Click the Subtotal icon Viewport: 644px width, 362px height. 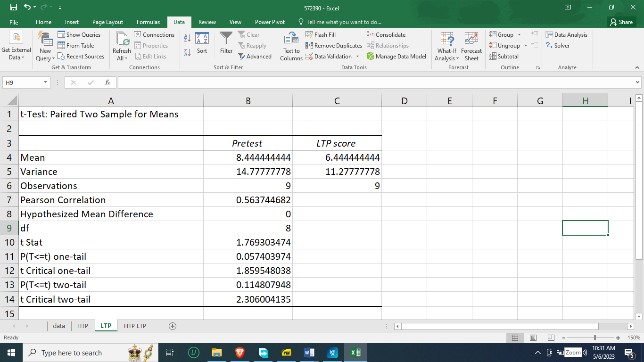click(x=504, y=56)
